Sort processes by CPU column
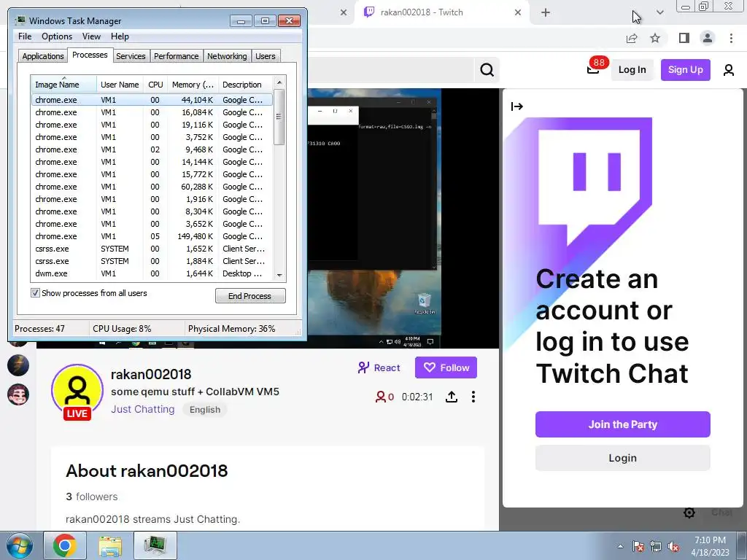The image size is (747, 560). [155, 85]
